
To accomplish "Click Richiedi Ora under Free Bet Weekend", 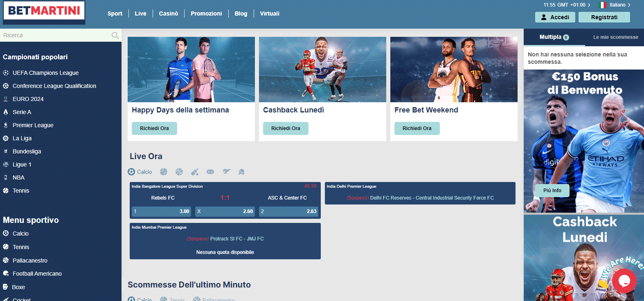I will click(x=417, y=128).
